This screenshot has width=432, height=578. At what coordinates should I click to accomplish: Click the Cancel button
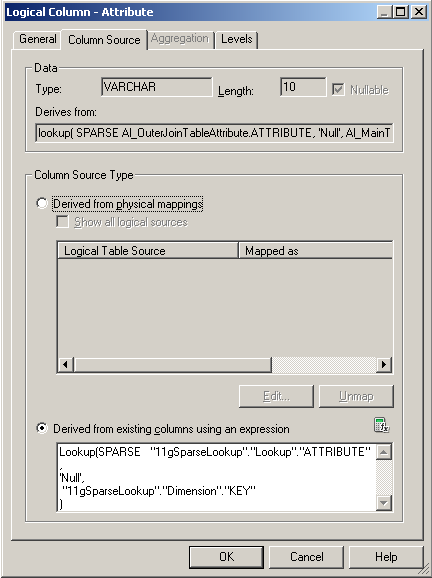[x=307, y=557]
